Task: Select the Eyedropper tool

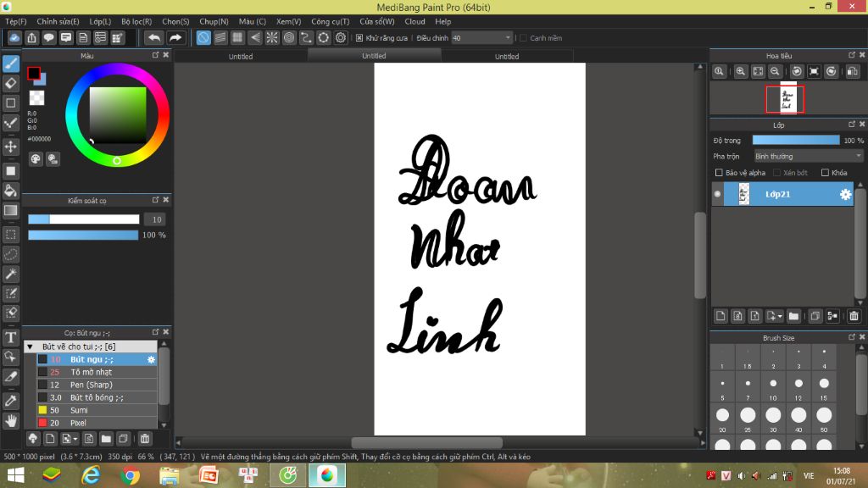Action: click(11, 401)
